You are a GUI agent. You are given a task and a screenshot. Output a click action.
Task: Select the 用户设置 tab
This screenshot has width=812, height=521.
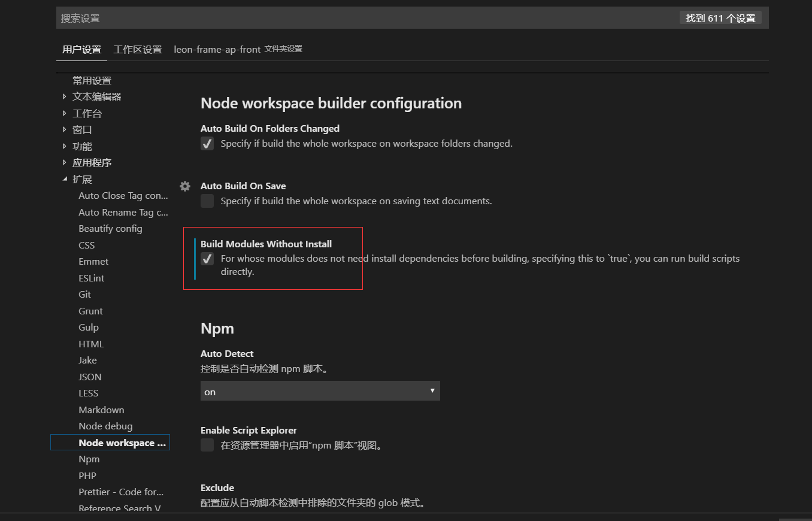(x=82, y=50)
